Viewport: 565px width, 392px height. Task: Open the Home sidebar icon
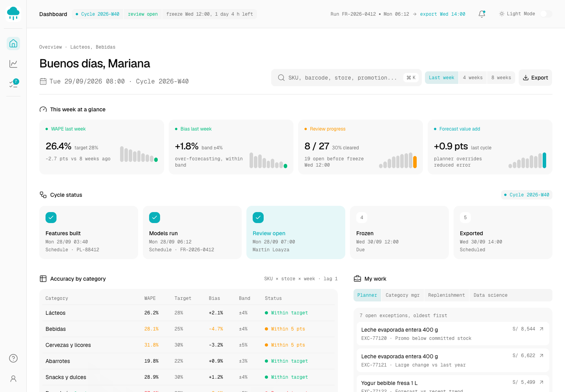pyautogui.click(x=13, y=43)
